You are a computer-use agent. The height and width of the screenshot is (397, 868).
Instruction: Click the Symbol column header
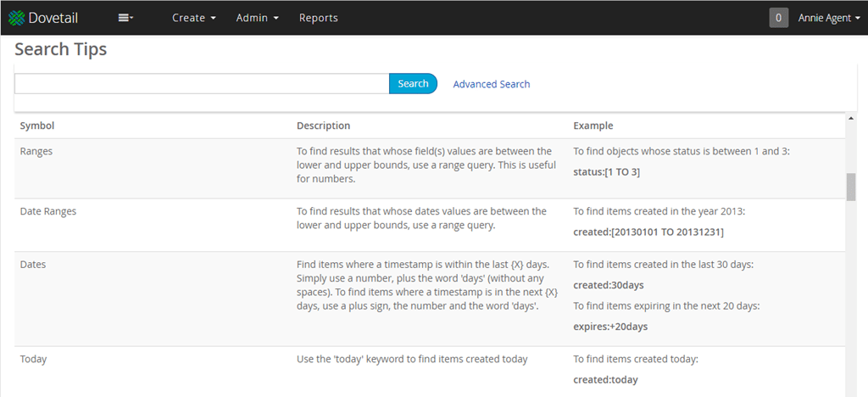pos(37,126)
